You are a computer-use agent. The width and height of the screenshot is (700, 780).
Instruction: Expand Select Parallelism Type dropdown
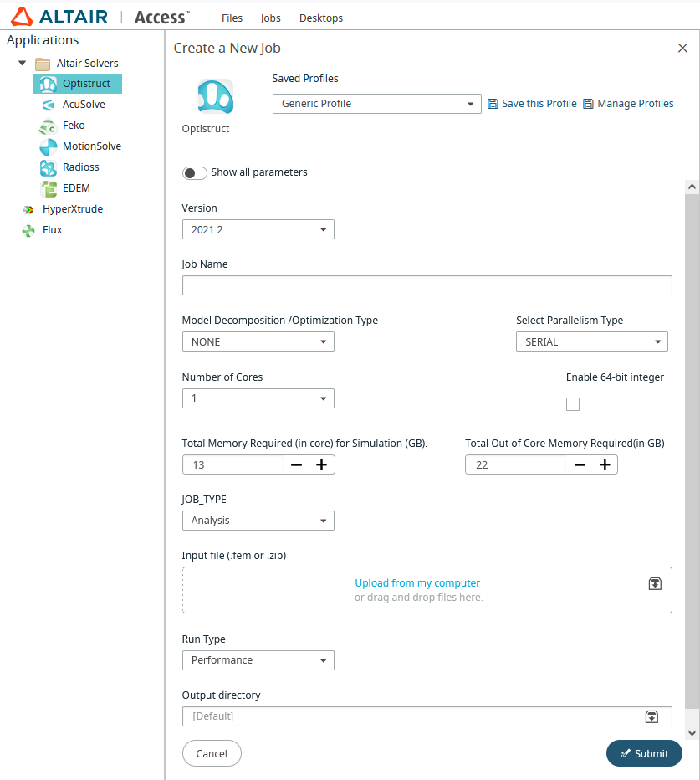pyautogui.click(x=591, y=341)
